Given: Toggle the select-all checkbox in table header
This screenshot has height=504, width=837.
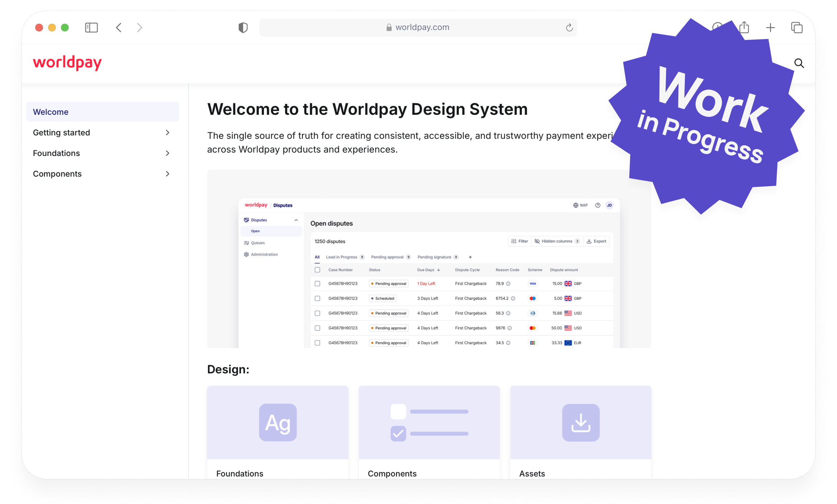Looking at the screenshot, I should [x=317, y=270].
